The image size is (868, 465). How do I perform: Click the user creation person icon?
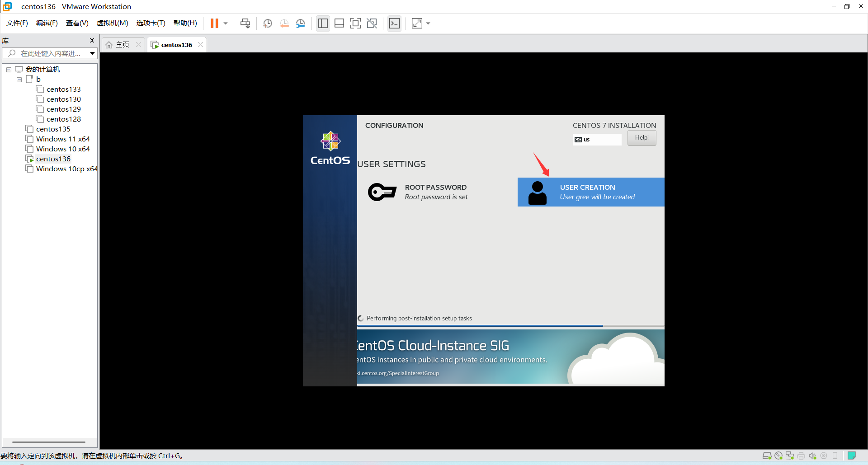point(538,193)
